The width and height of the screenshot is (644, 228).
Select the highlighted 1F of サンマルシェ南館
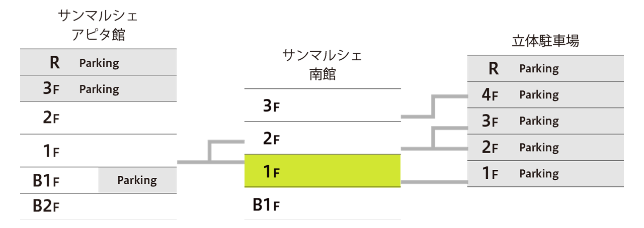323,171
